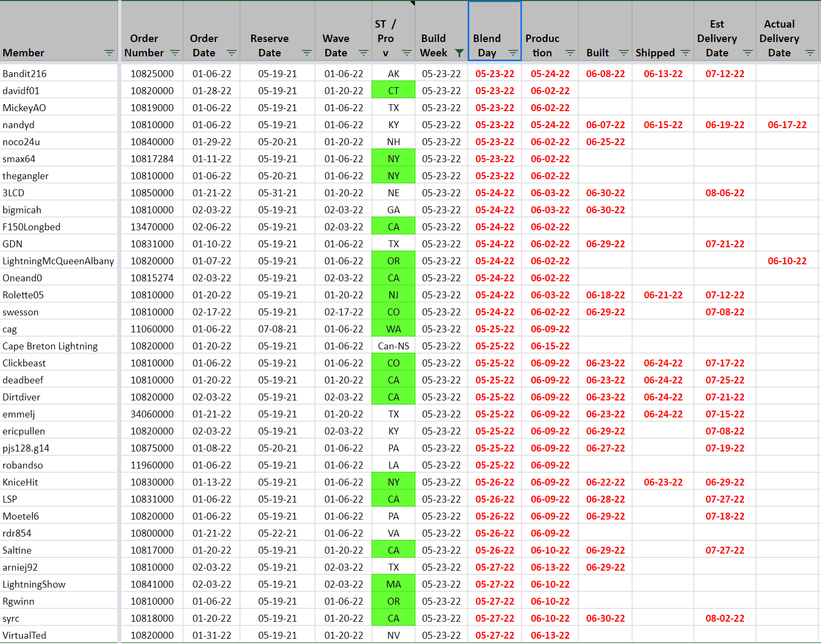Screen dimensions: 821x644
Task: Open the active Build Week funnel filter
Action: tap(459, 53)
